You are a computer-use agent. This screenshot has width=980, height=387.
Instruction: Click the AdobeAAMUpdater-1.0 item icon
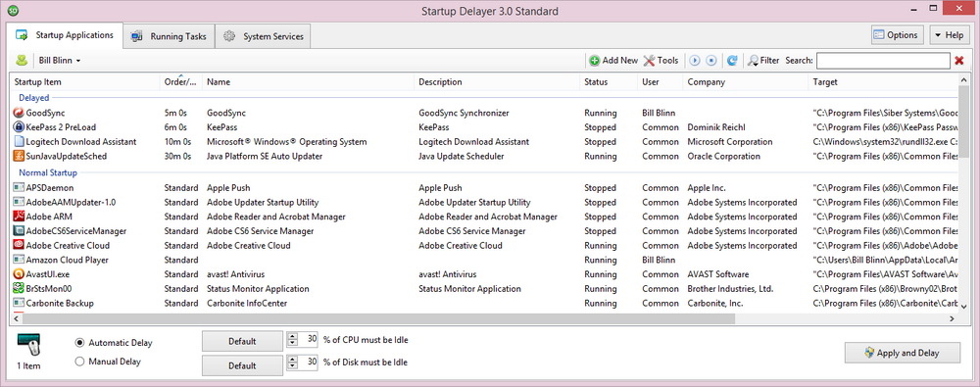coord(19,203)
